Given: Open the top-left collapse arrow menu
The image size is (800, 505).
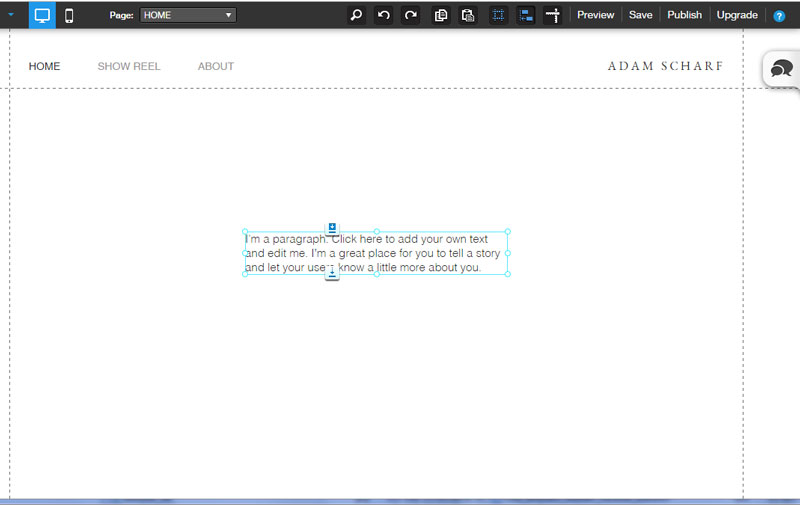Looking at the screenshot, I should click(11, 15).
